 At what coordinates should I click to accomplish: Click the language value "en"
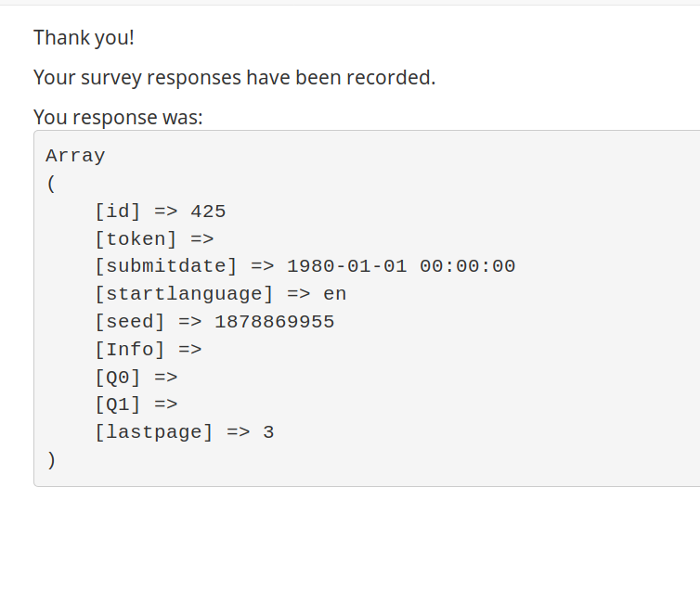[x=335, y=294]
